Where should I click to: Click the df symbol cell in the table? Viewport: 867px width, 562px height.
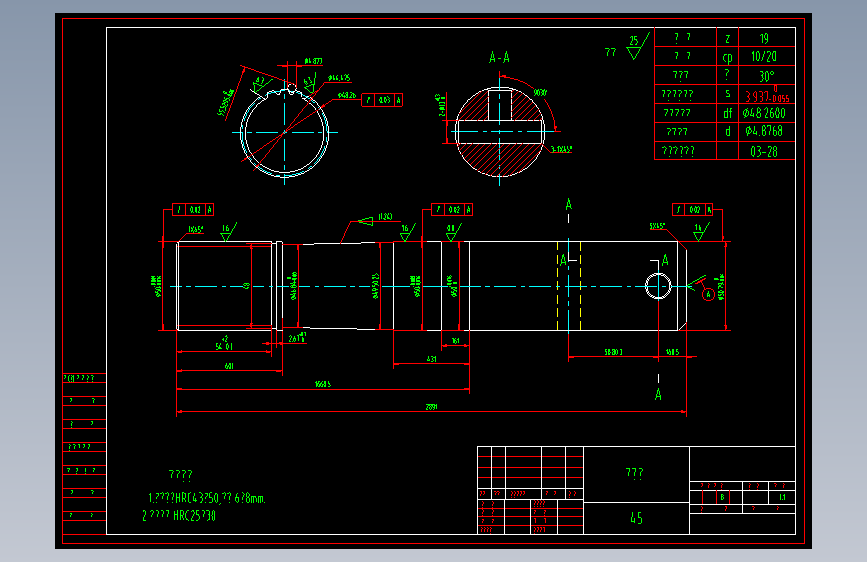(x=727, y=113)
